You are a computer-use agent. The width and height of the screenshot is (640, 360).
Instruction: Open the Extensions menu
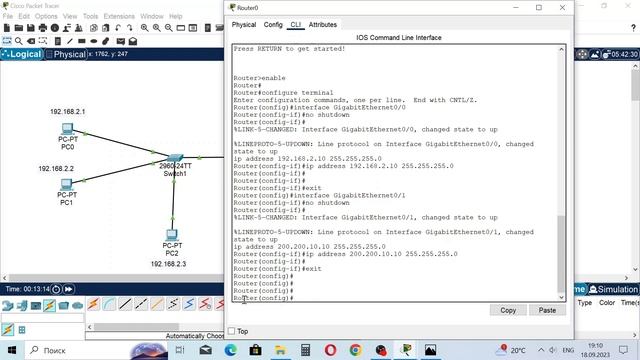(x=119, y=16)
